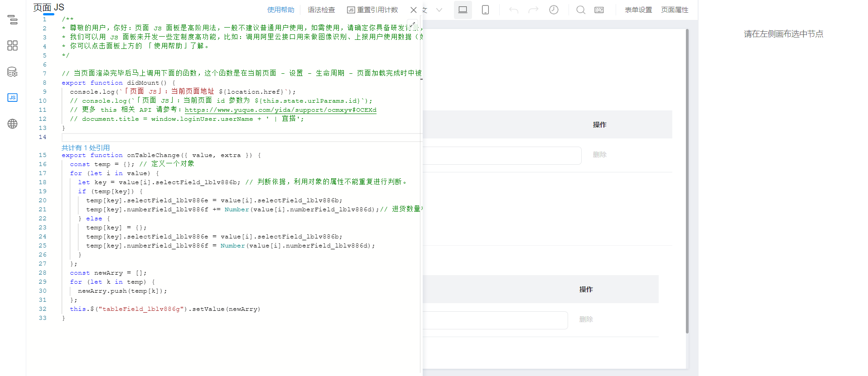Click 重置引用计数 button
868x376 pixels.
click(x=373, y=10)
